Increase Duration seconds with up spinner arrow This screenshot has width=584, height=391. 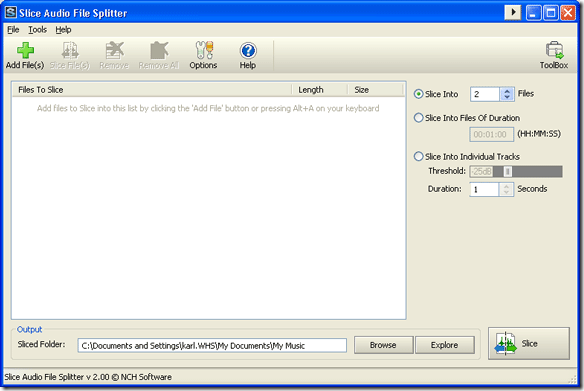506,186
